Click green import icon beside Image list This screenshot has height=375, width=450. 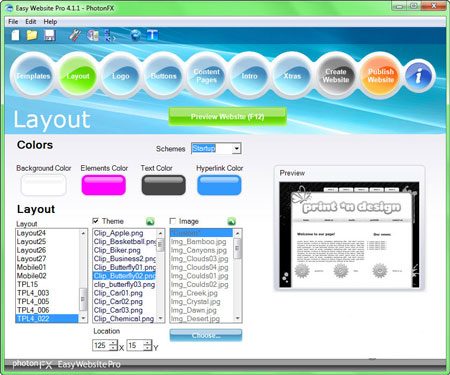click(231, 221)
